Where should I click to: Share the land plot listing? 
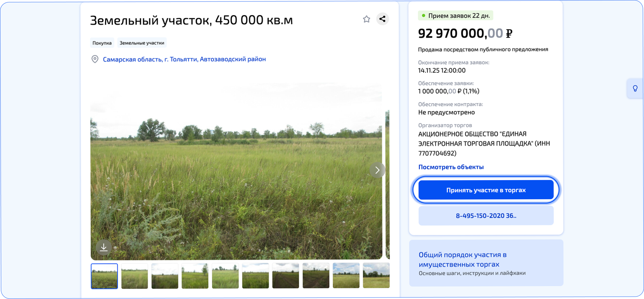click(382, 19)
